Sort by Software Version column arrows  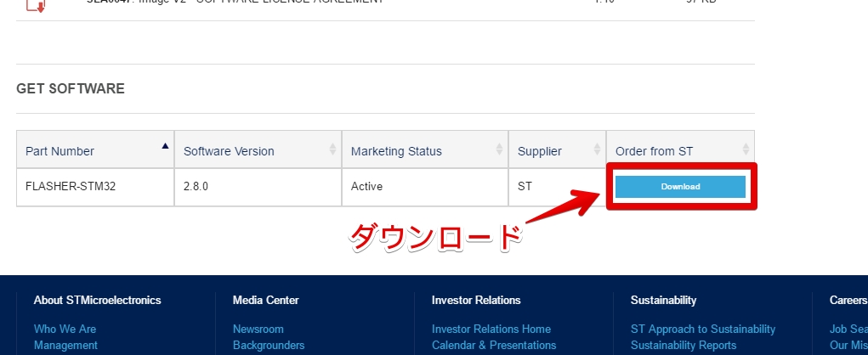coord(332,149)
